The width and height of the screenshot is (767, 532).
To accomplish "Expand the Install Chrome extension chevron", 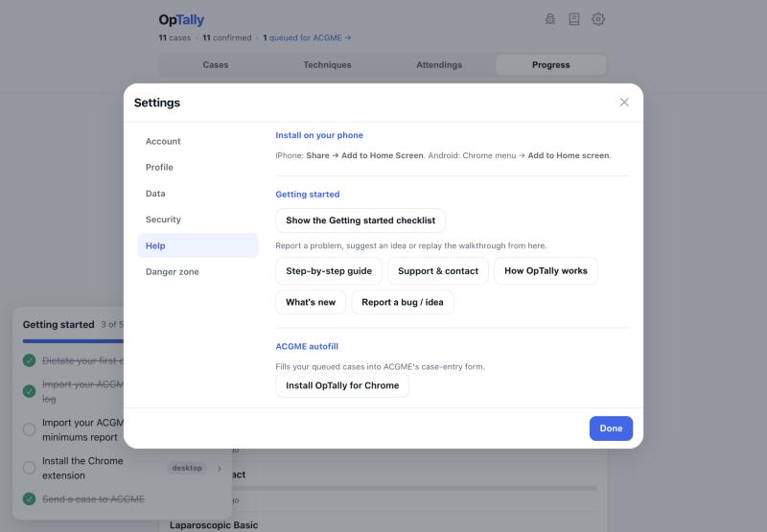I will point(220,469).
